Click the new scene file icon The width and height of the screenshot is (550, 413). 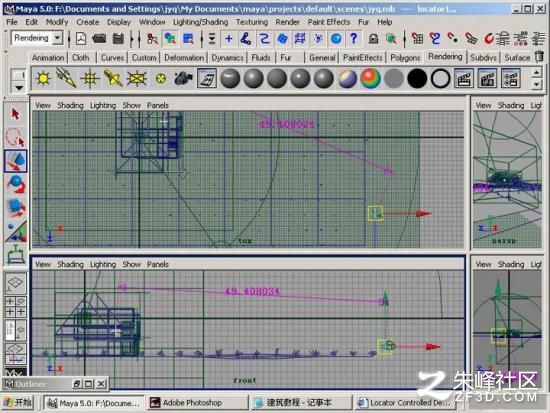[81, 38]
